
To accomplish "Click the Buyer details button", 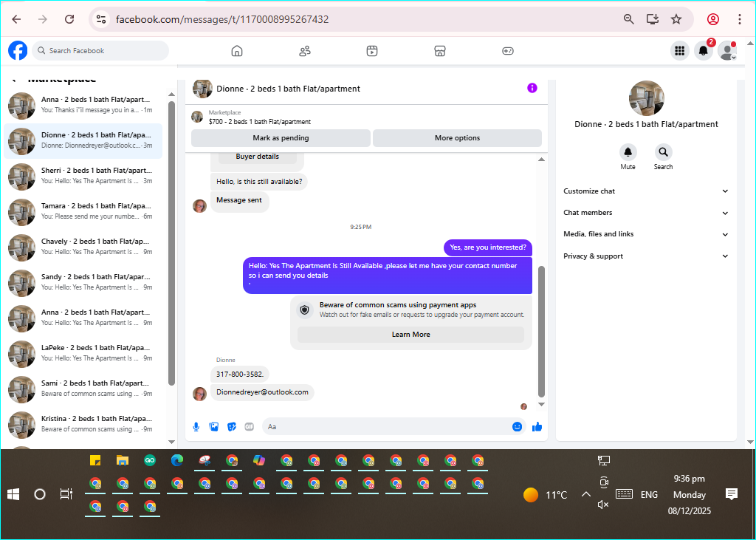I will point(258,157).
